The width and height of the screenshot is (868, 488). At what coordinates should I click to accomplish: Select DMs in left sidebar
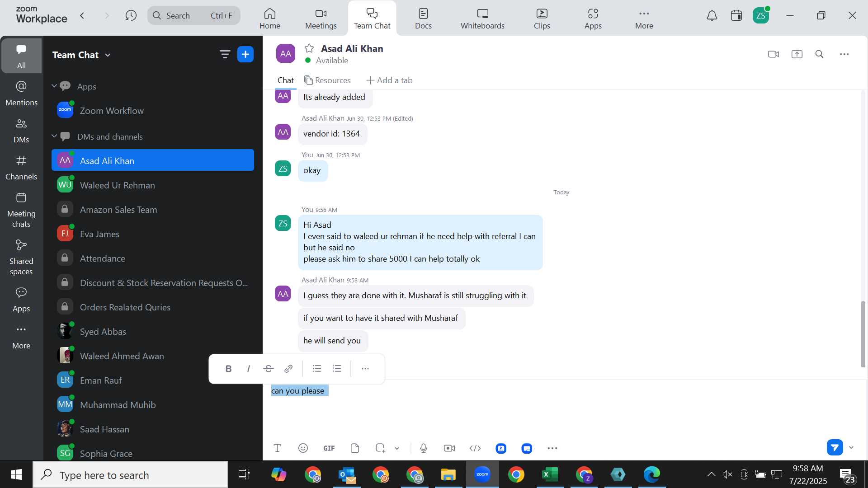[21, 131]
